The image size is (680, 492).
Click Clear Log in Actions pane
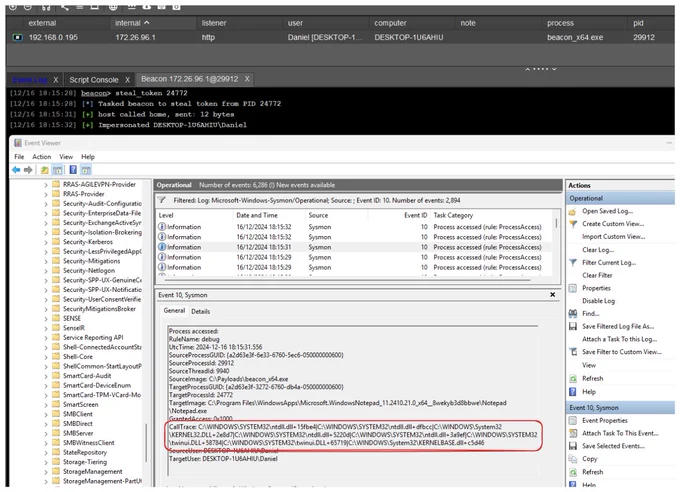tap(598, 250)
